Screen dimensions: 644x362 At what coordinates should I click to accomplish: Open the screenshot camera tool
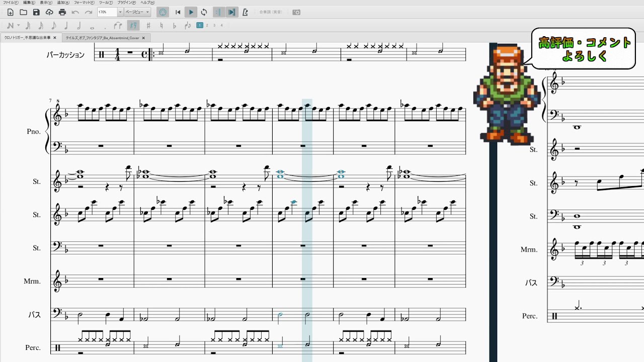click(x=297, y=12)
